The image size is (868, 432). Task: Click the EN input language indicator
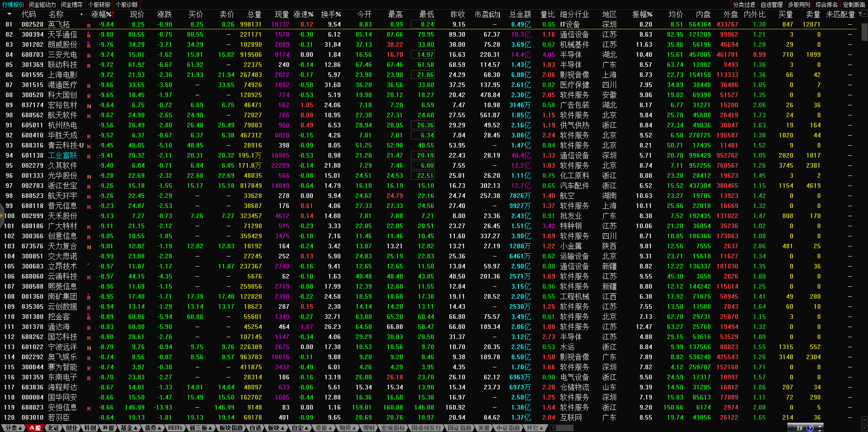(799, 428)
